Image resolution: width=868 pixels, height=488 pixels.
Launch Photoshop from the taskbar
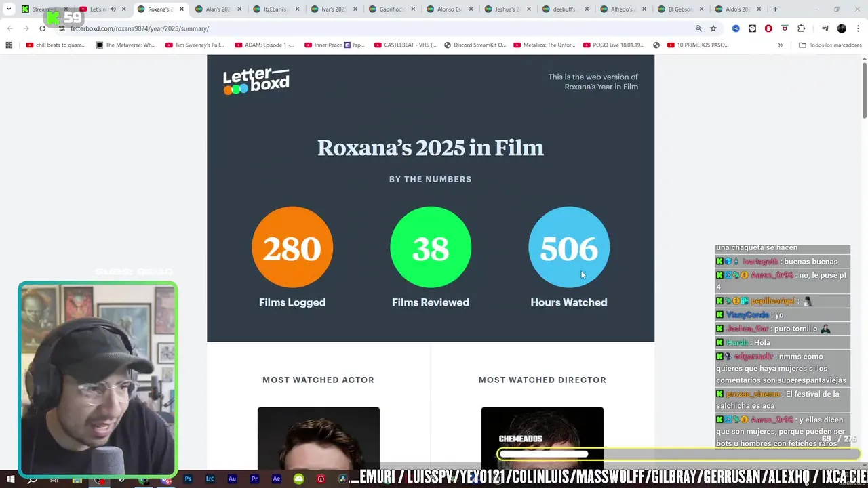click(x=188, y=479)
